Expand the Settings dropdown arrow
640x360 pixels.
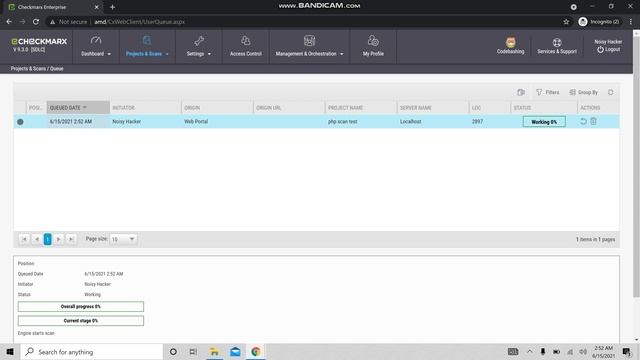pos(209,54)
